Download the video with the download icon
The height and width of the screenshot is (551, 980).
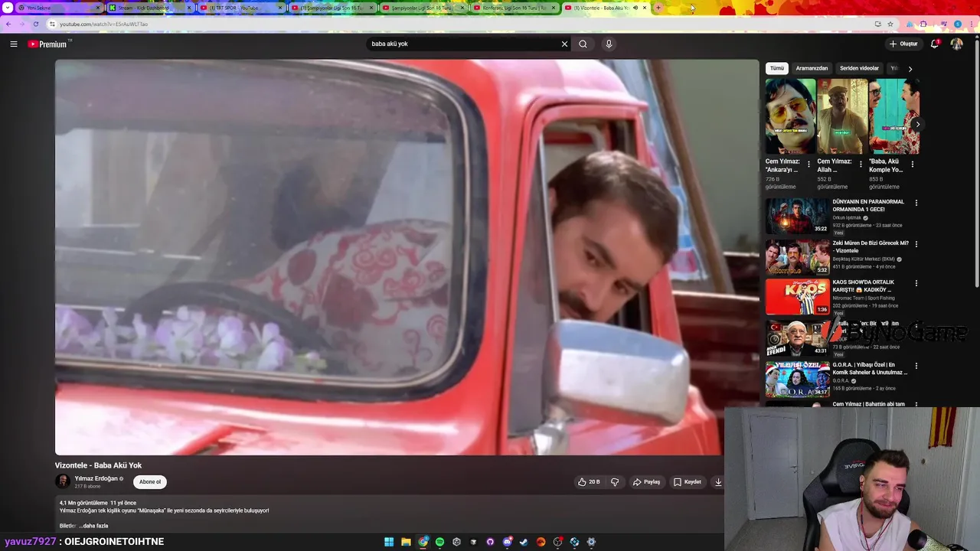[718, 482]
